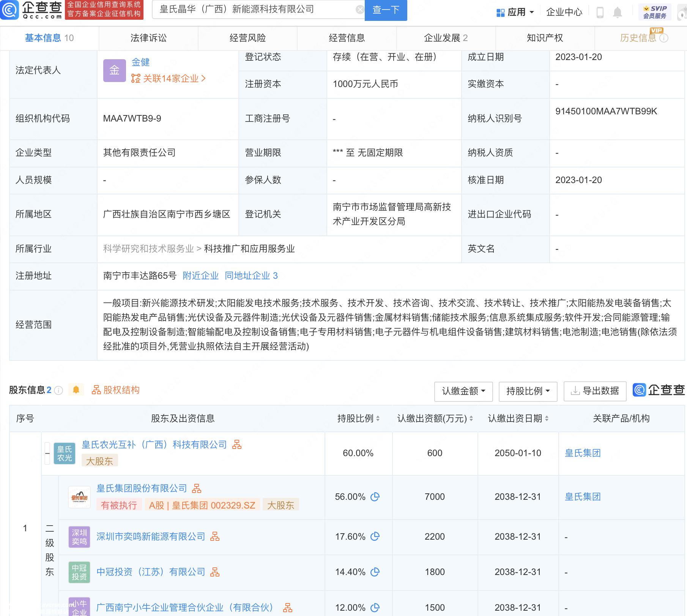
Task: Open 皇氏农光互补（广西）科技有限公司 link
Action: click(x=154, y=444)
